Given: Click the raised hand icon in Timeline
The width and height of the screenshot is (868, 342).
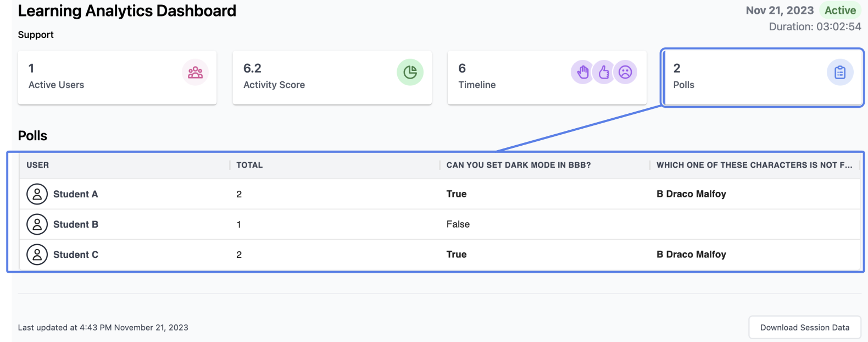Looking at the screenshot, I should (583, 72).
